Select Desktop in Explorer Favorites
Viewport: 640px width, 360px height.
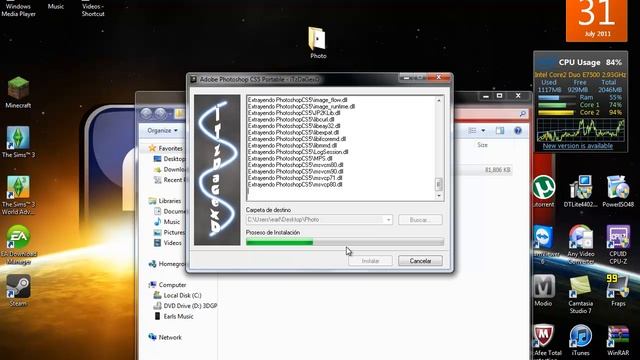pyautogui.click(x=170, y=159)
